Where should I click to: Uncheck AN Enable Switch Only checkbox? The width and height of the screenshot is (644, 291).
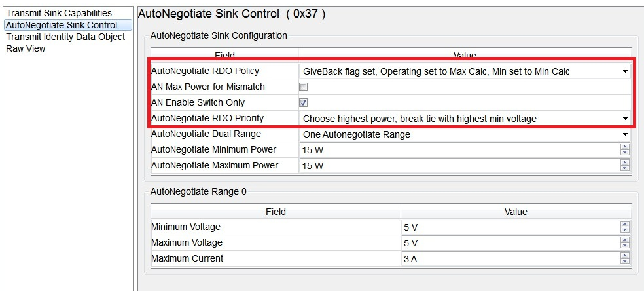point(304,103)
